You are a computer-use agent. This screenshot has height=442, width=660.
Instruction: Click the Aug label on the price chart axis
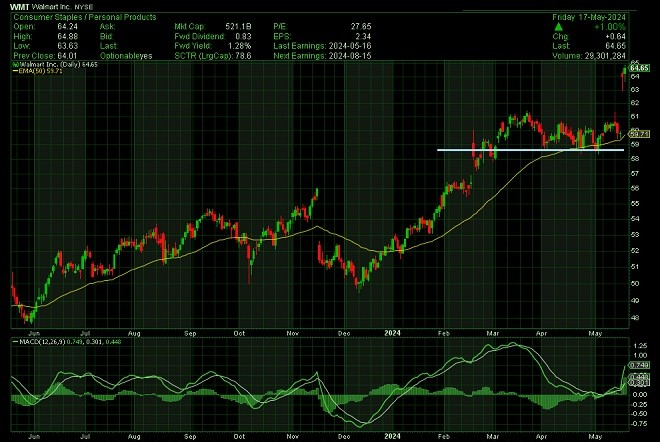pos(134,333)
